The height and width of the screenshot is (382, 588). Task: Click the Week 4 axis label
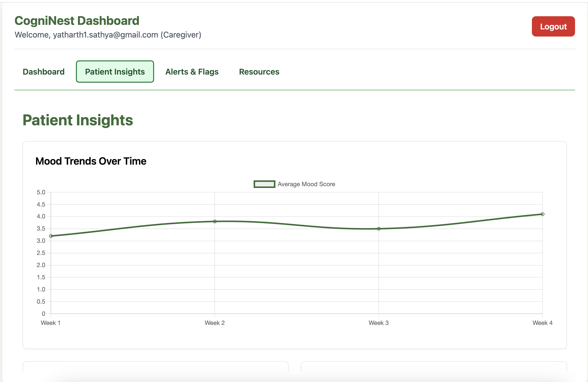click(542, 323)
